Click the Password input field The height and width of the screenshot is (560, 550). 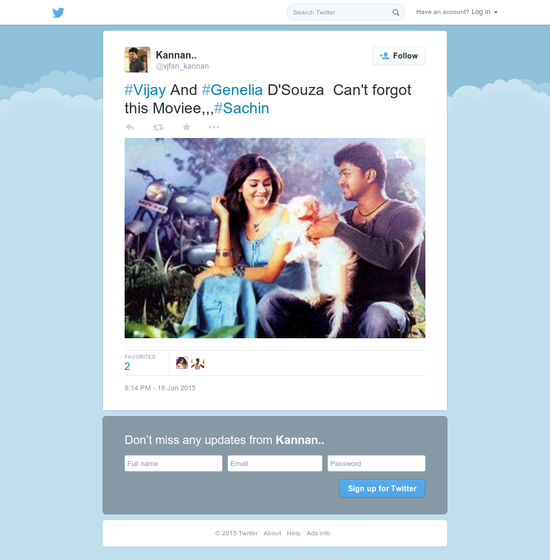pyautogui.click(x=376, y=463)
